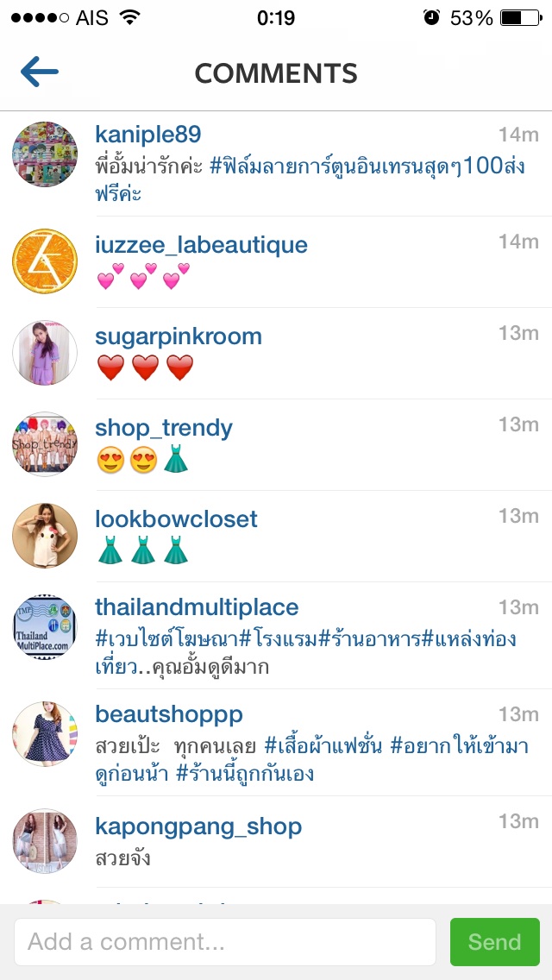The image size is (552, 980).
Task: Open beautshoppp's profile photo
Action: pos(45,734)
